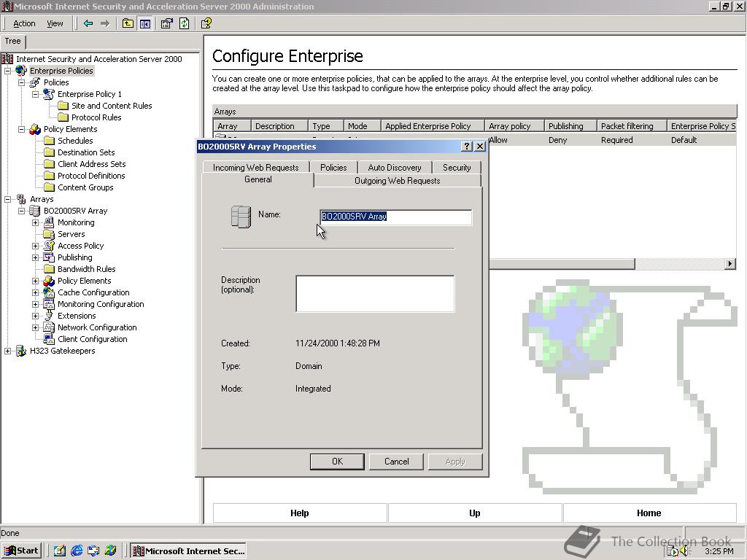Click the Microsoft Internet Sec... taskbar button

click(189, 551)
